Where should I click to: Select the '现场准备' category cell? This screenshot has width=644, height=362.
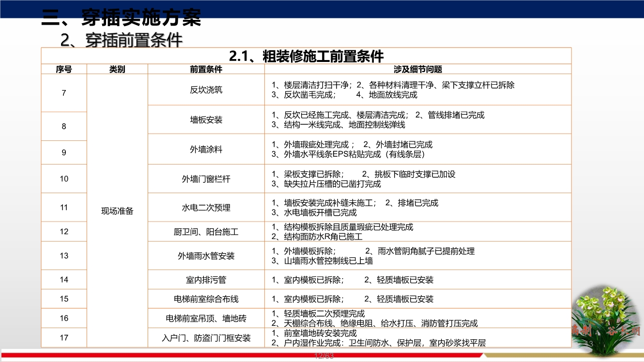pos(116,211)
